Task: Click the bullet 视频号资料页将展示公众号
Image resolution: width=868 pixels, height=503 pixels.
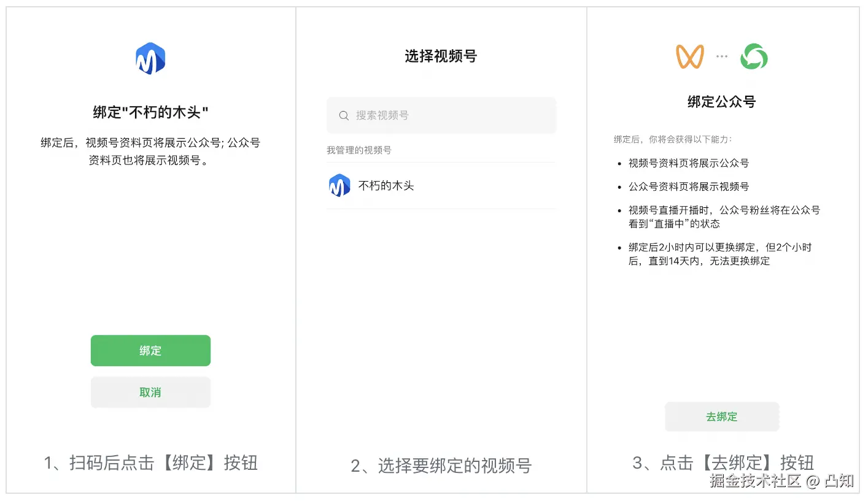Action: [x=688, y=163]
